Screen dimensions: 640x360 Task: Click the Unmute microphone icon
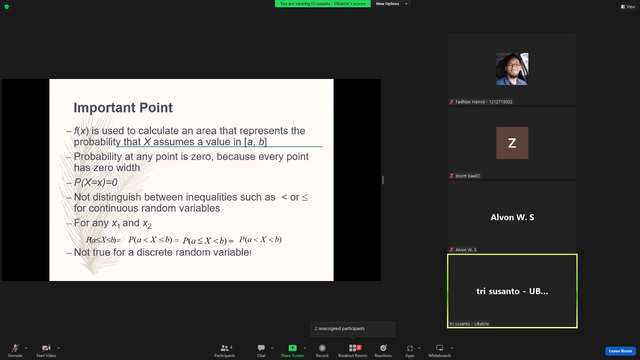[15, 348]
